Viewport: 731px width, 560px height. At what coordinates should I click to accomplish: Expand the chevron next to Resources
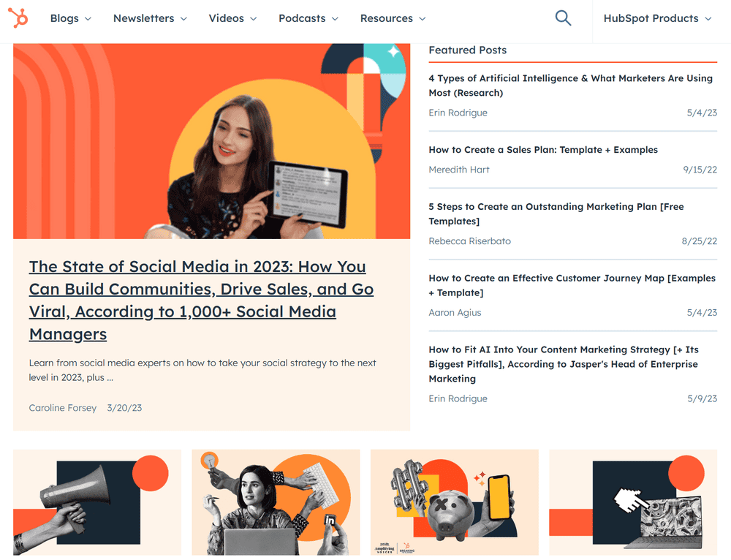423,19
